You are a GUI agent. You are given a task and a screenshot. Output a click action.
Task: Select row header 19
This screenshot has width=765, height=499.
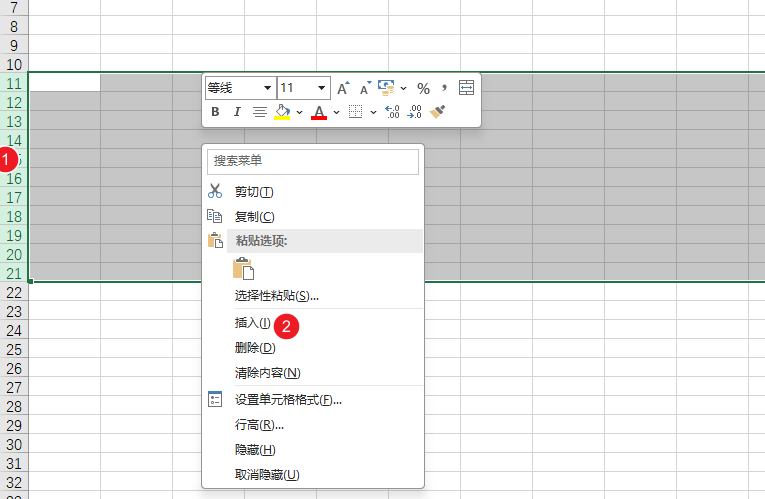point(14,235)
